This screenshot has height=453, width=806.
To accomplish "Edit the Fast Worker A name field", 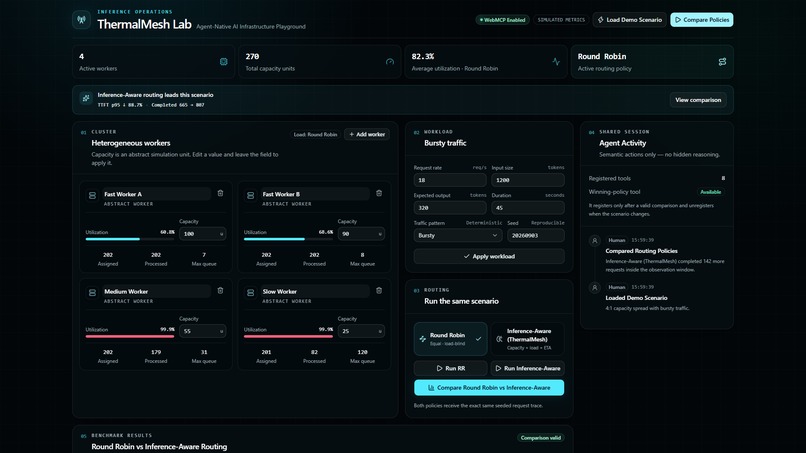I will (x=156, y=194).
